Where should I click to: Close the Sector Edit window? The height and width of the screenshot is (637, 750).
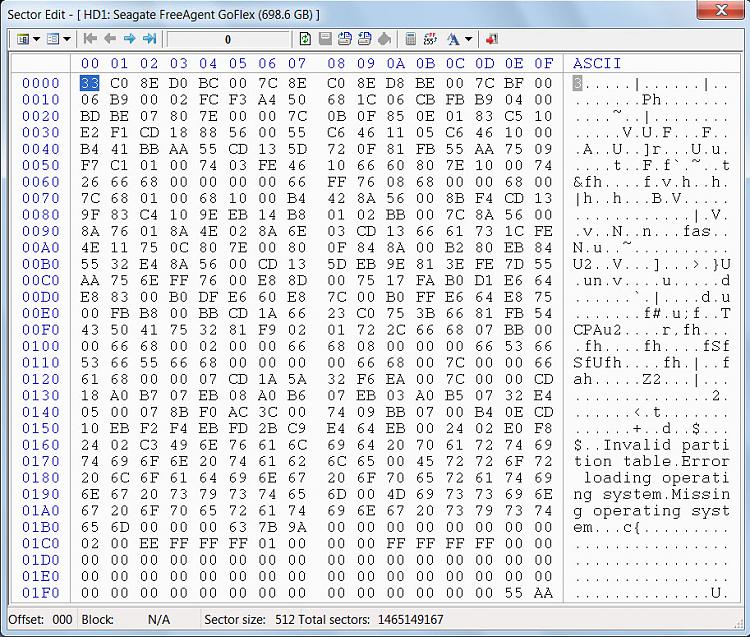pyautogui.click(x=720, y=10)
